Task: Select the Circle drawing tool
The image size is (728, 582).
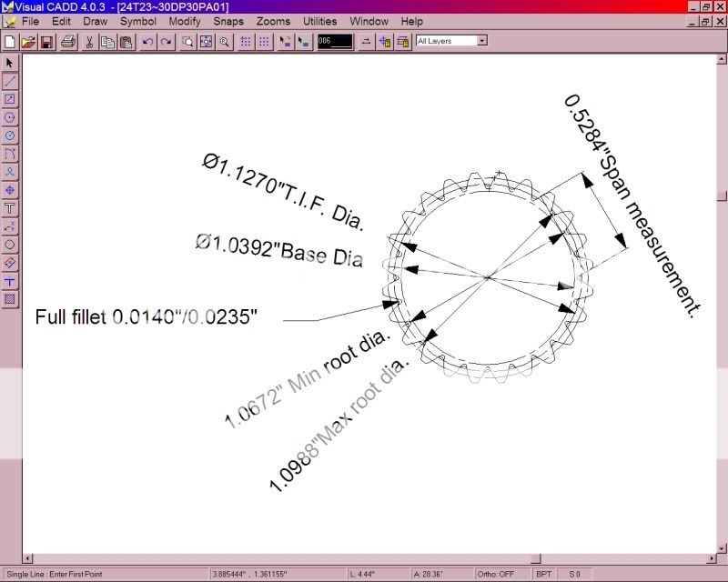Action: (10, 117)
